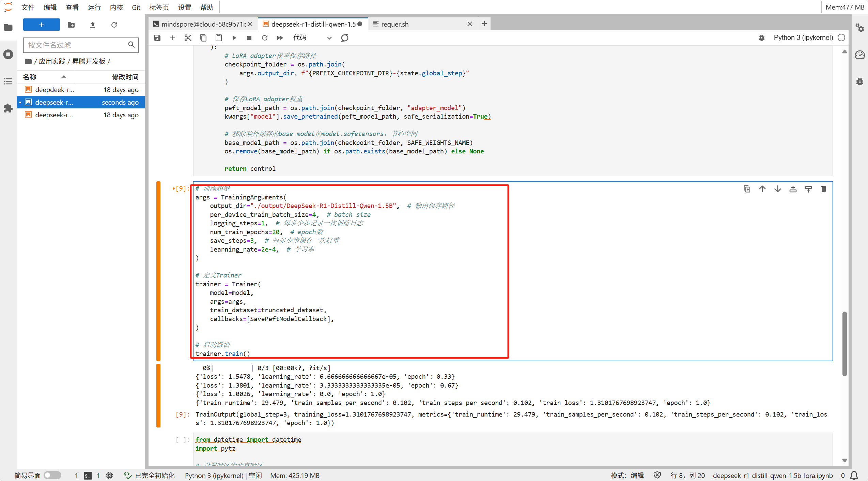Screen dimensions: 868x481
Task: Delete the active cell via trash icon
Action: [x=823, y=189]
